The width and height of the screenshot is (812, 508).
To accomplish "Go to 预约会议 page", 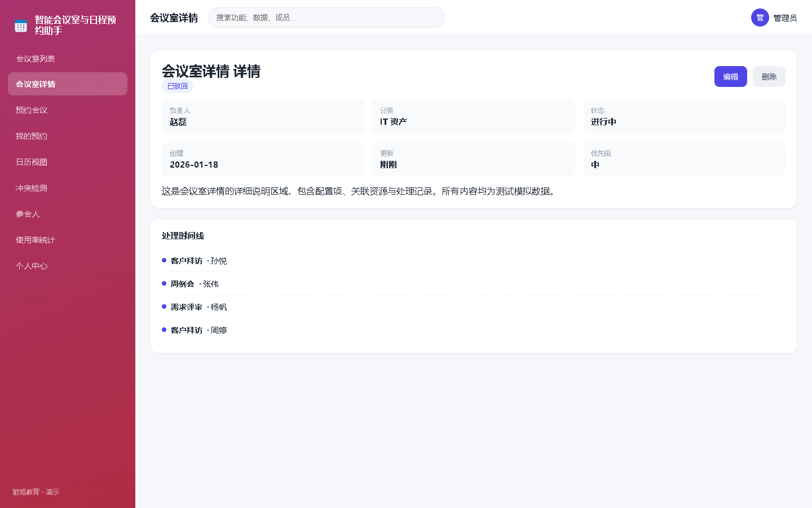I will click(x=68, y=110).
